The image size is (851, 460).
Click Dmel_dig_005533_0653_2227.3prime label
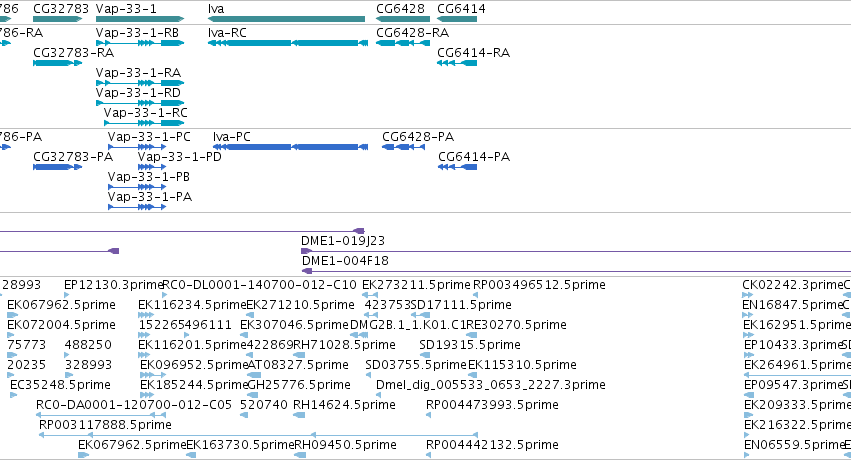tap(491, 385)
